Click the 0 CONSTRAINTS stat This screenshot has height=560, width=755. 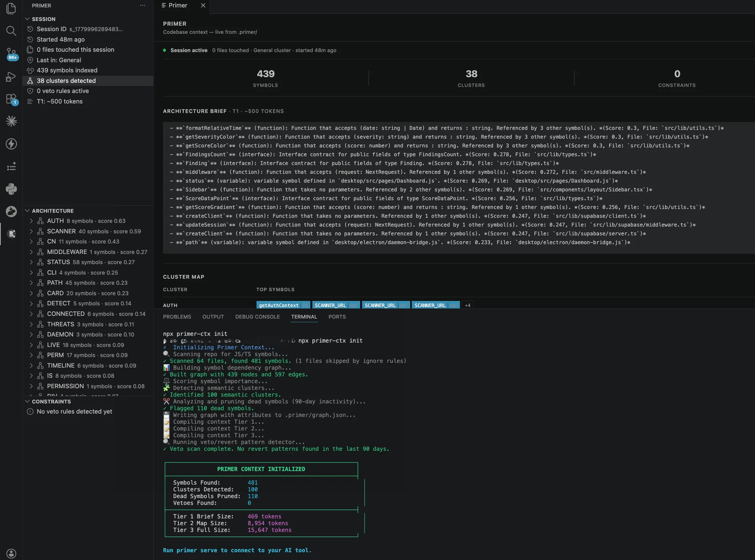coord(677,78)
